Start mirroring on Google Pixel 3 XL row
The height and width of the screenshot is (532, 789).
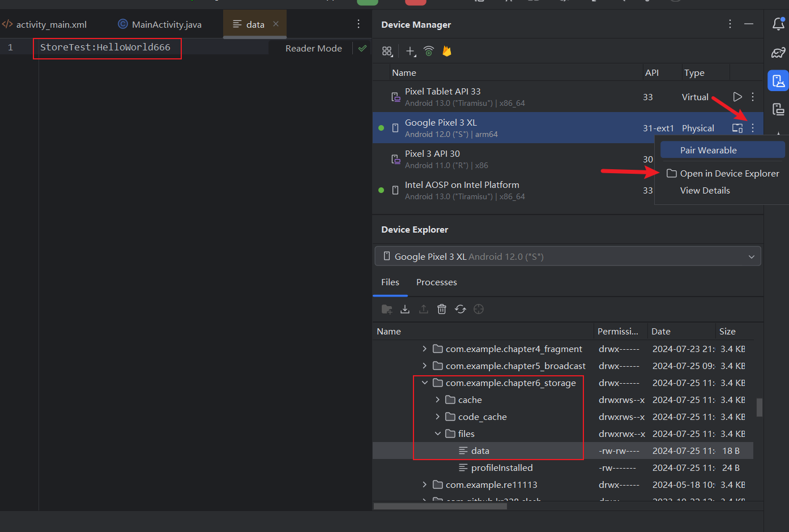tap(737, 128)
